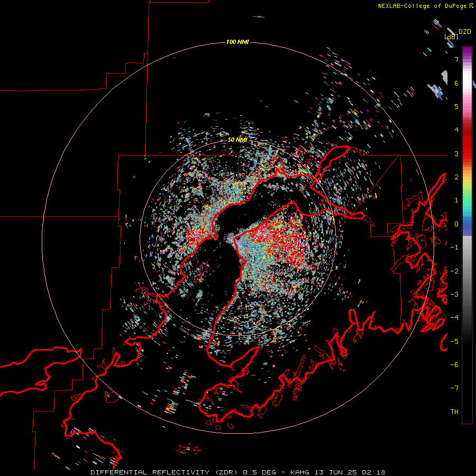This screenshot has height=476, width=476.
Task: Click the -6 value on the scale
Action: click(x=454, y=365)
